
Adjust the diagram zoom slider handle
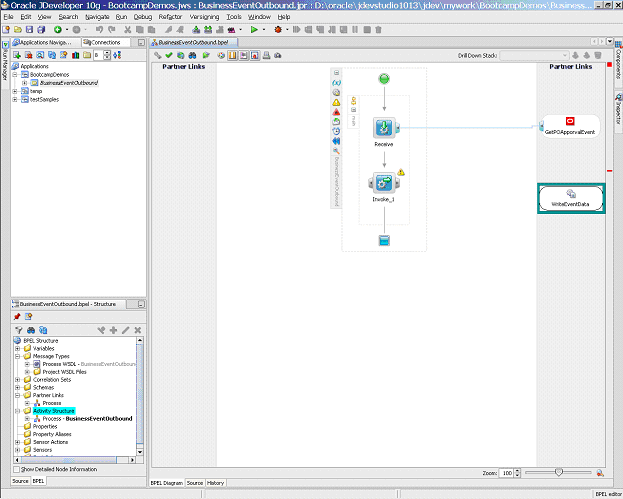(559, 472)
